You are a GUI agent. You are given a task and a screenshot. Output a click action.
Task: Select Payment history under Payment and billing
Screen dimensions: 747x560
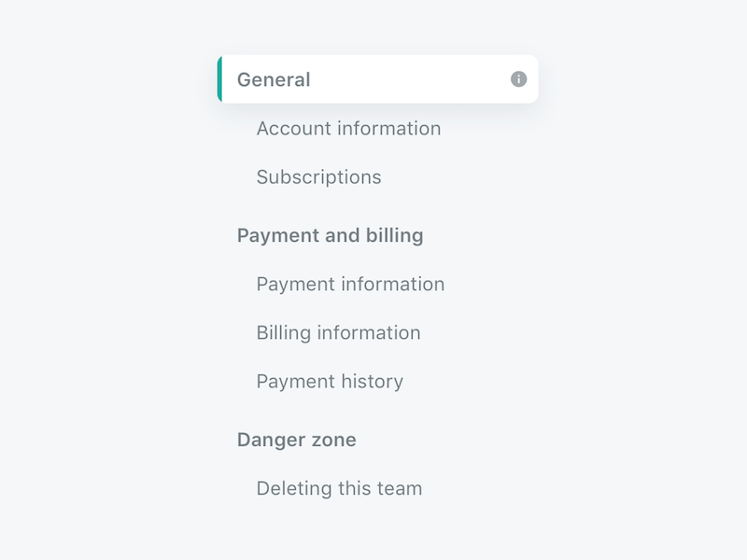[x=330, y=382]
